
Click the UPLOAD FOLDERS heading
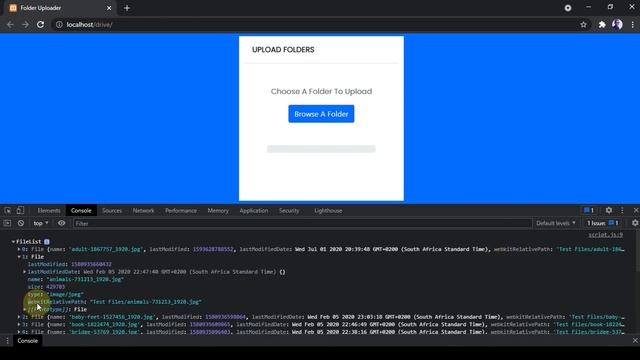coord(283,49)
